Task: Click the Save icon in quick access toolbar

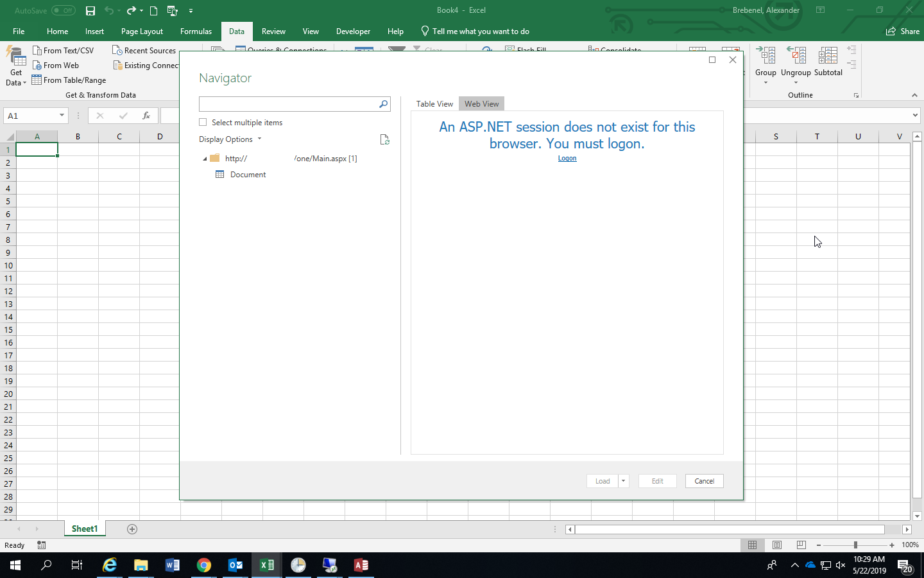Action: coord(90,10)
